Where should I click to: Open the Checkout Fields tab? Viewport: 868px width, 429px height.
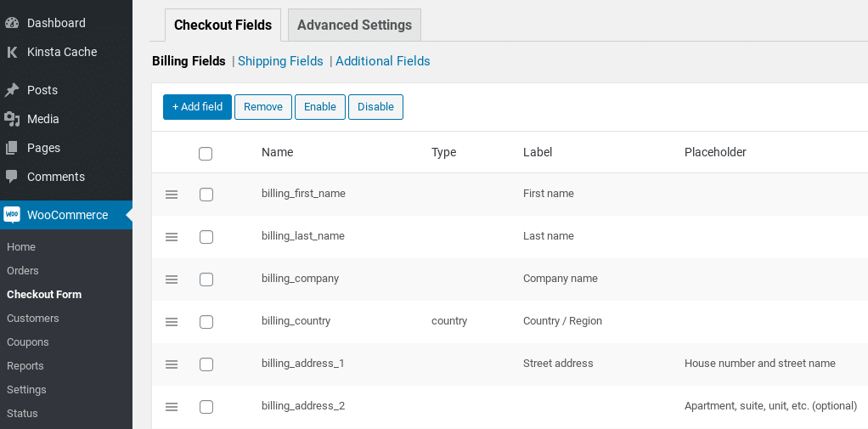(x=223, y=25)
